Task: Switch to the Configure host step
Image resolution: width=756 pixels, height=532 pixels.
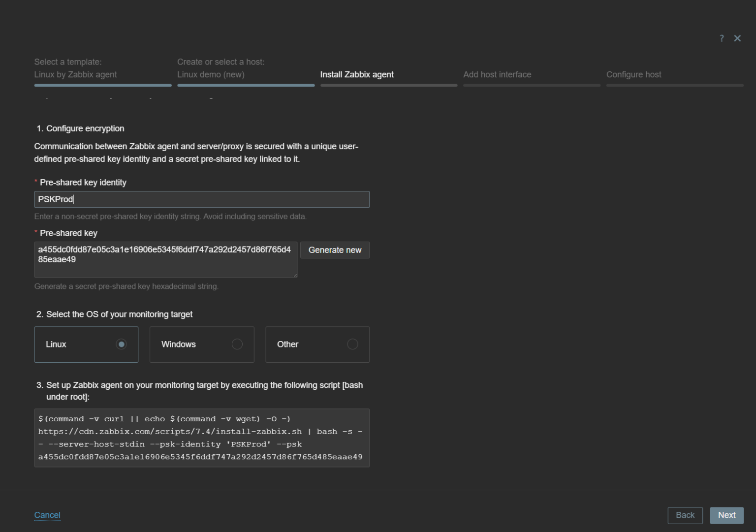Action: click(x=633, y=74)
